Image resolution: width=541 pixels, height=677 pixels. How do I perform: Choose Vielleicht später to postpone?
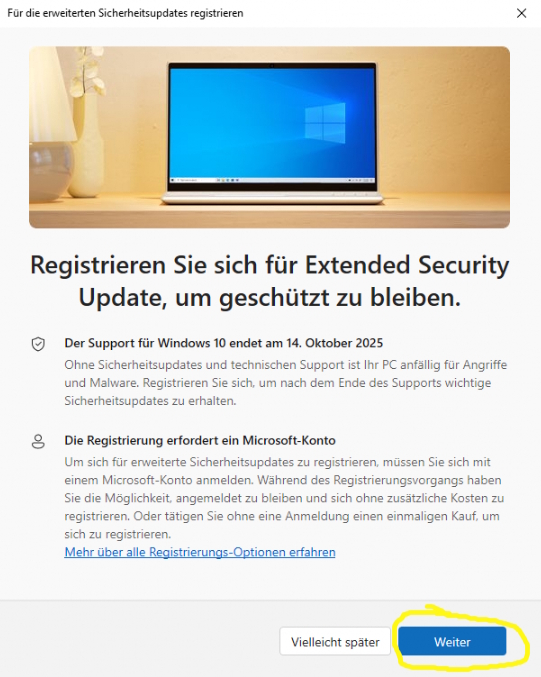[335, 642]
